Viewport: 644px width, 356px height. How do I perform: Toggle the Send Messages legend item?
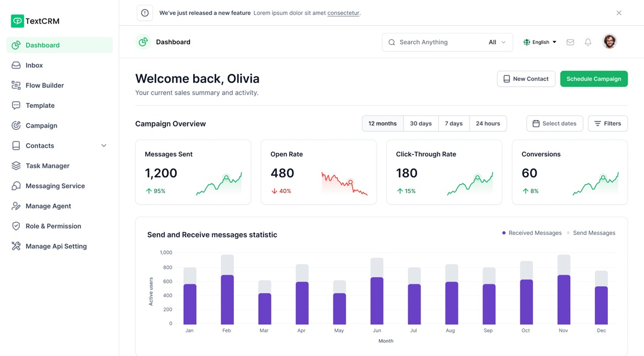[591, 233]
